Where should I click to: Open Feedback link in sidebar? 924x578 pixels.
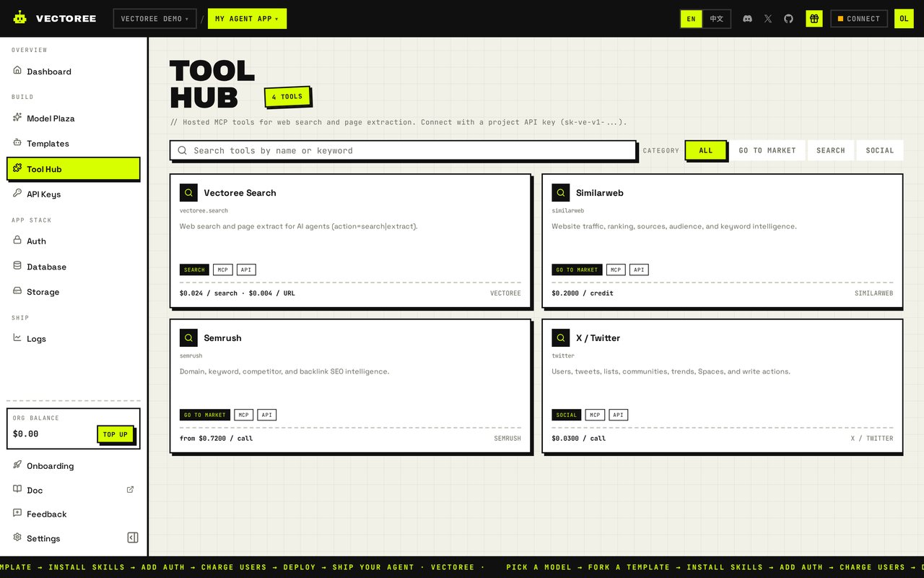(74, 514)
